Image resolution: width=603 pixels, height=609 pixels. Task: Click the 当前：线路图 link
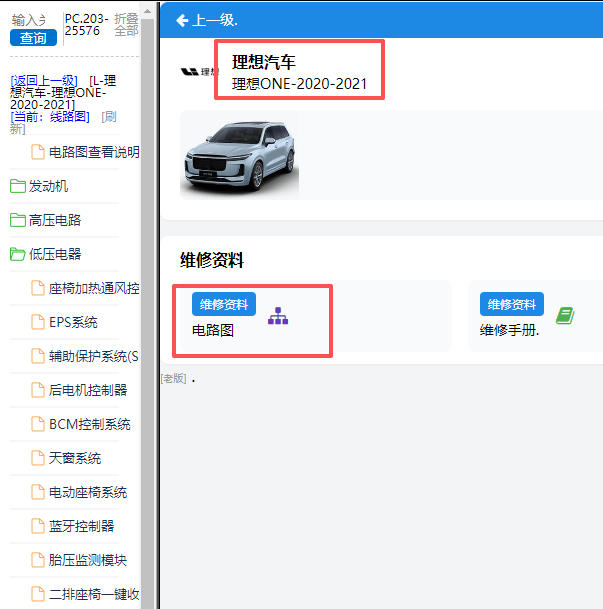coord(50,116)
